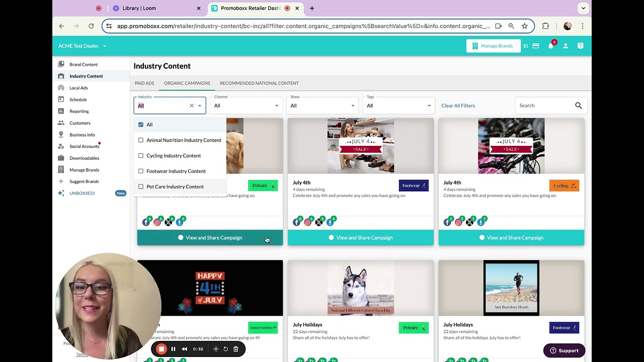Click the Manage Brands header button
This screenshot has height=362, width=644.
pyautogui.click(x=493, y=46)
